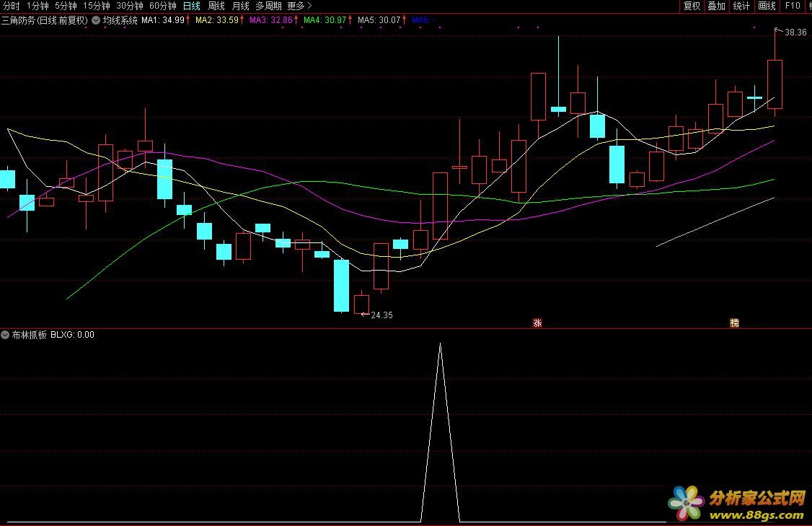Open the F10 company info
812x526 pixels.
pos(793,6)
